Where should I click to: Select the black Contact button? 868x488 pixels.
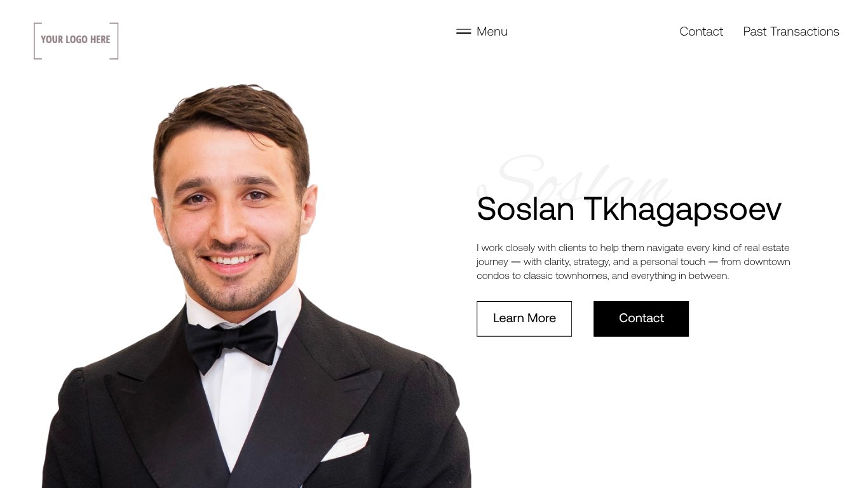[641, 319]
